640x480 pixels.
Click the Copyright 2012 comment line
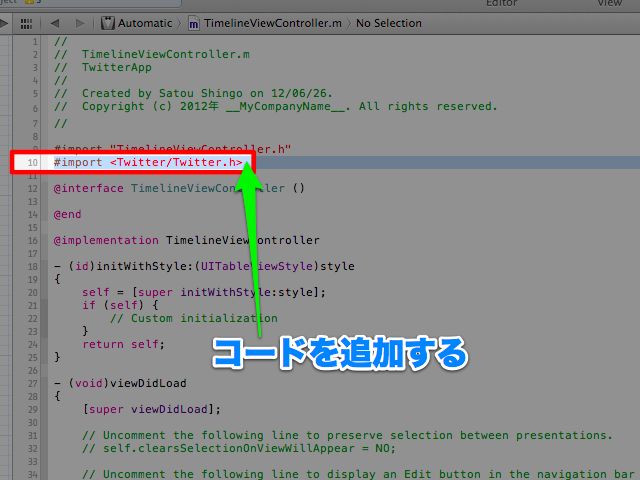[276, 107]
